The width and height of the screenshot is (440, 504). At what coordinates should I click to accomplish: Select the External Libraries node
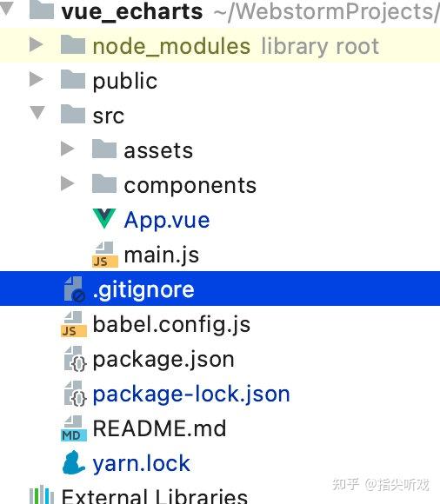(x=155, y=496)
